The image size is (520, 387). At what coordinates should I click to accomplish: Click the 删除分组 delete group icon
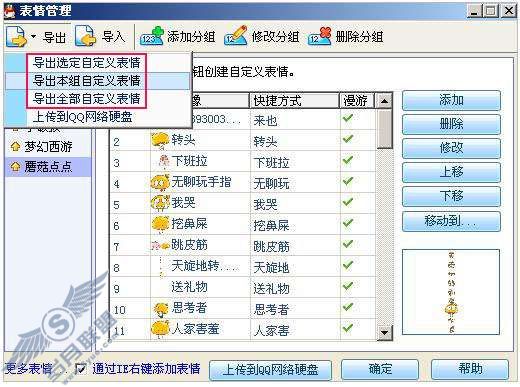click(x=320, y=36)
